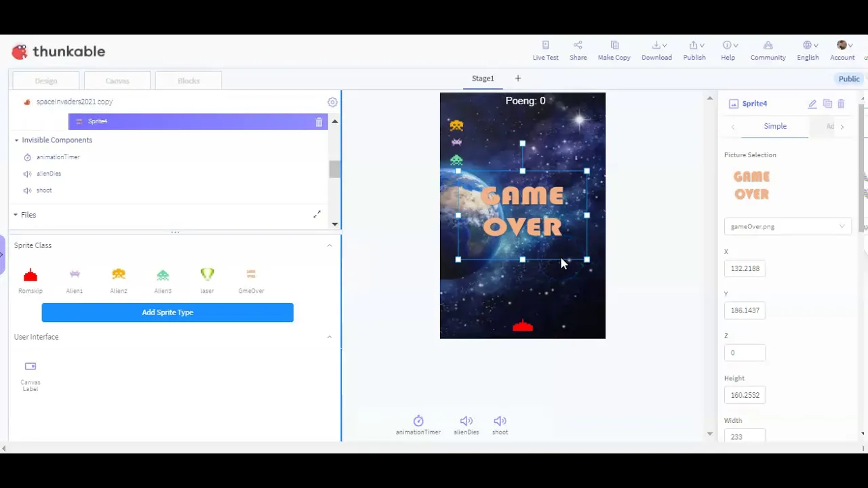The height and width of the screenshot is (488, 868).
Task: Click the GAME OVER picture preview
Action: click(x=751, y=185)
